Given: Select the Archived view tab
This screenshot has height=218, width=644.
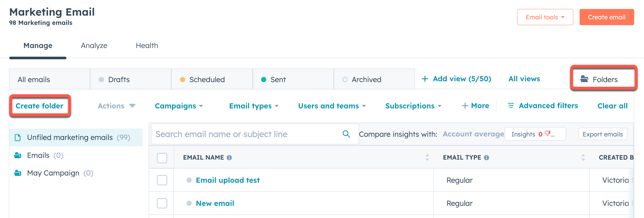Looking at the screenshot, I should [375, 79].
